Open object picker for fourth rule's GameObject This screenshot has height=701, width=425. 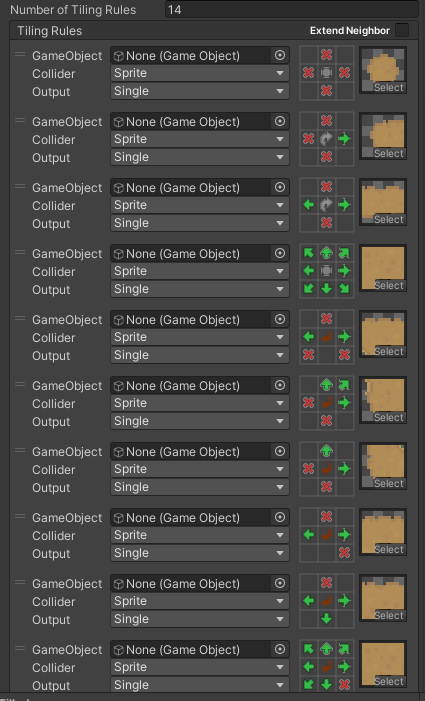pyautogui.click(x=280, y=253)
